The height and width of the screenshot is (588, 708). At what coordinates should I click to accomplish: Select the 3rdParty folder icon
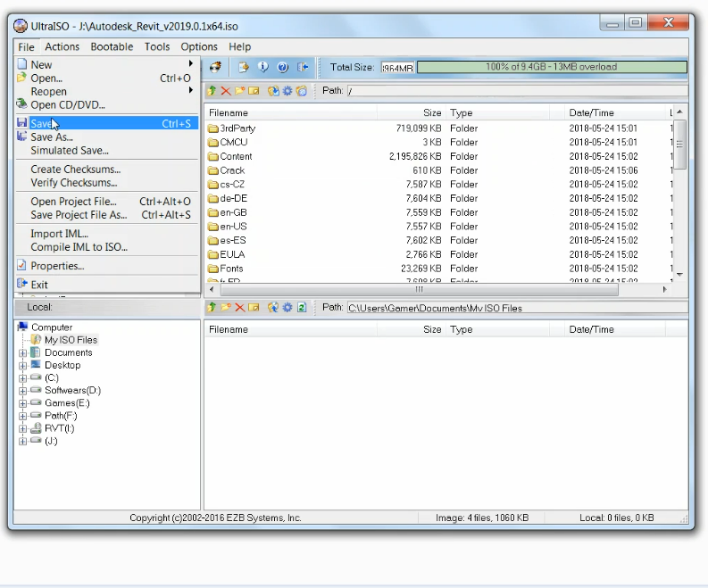(213, 128)
